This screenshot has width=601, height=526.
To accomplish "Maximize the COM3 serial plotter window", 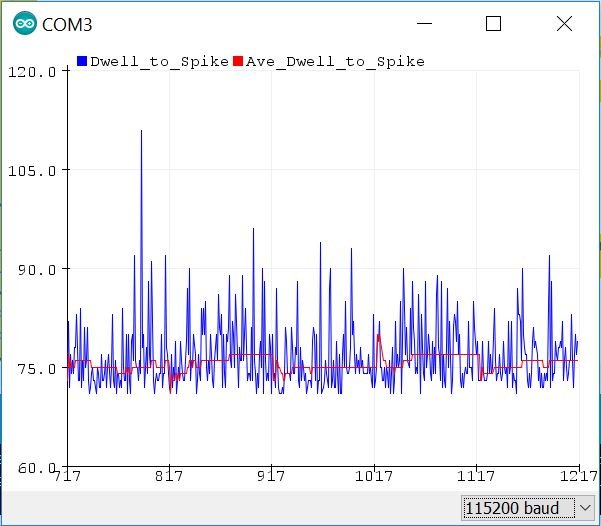I will [x=493, y=23].
